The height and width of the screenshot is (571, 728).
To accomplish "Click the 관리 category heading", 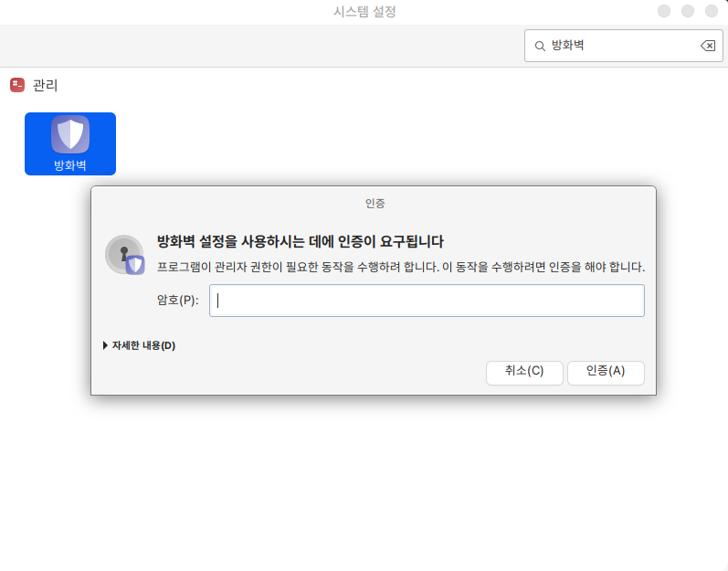I will point(45,85).
